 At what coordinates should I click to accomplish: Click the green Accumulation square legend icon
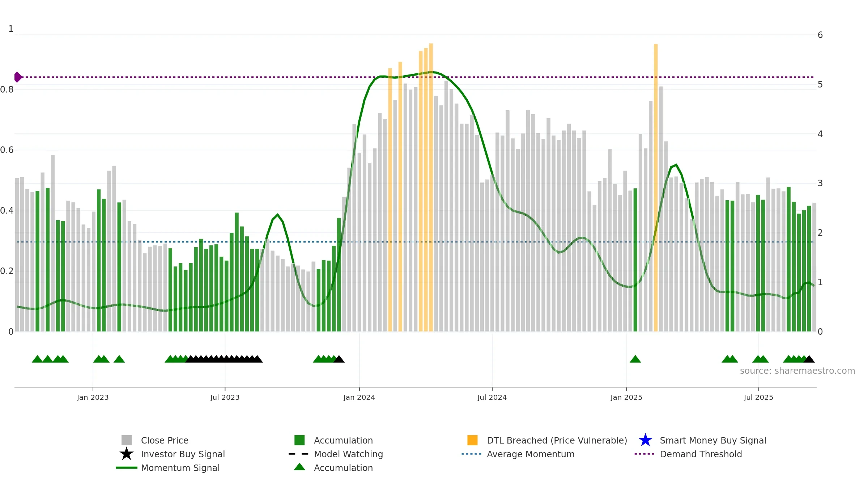click(x=299, y=440)
